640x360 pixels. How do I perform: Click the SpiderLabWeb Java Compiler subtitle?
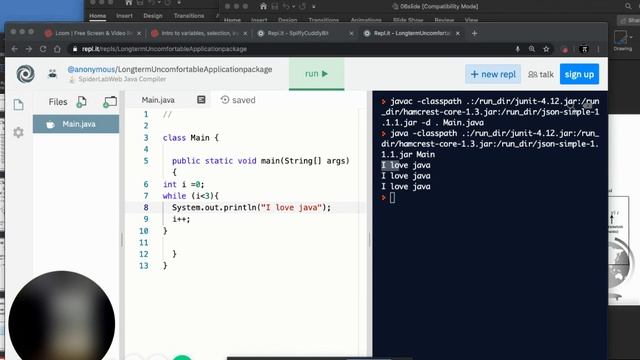(122, 79)
